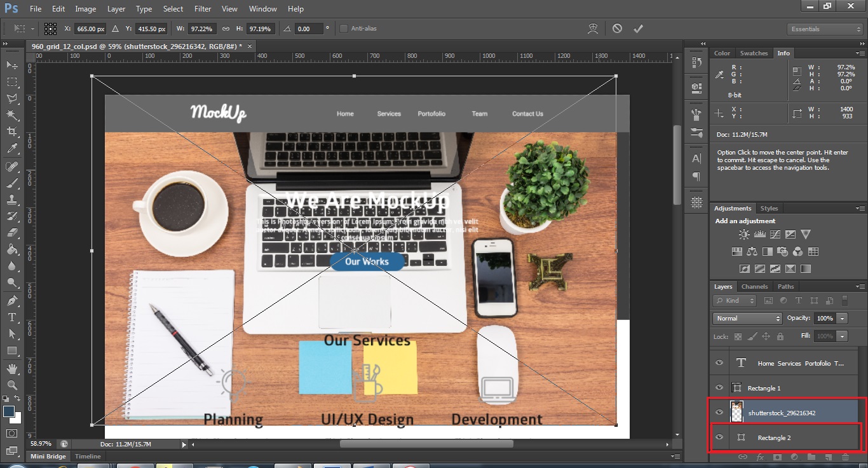Click the warp mode switch icon

point(593,29)
